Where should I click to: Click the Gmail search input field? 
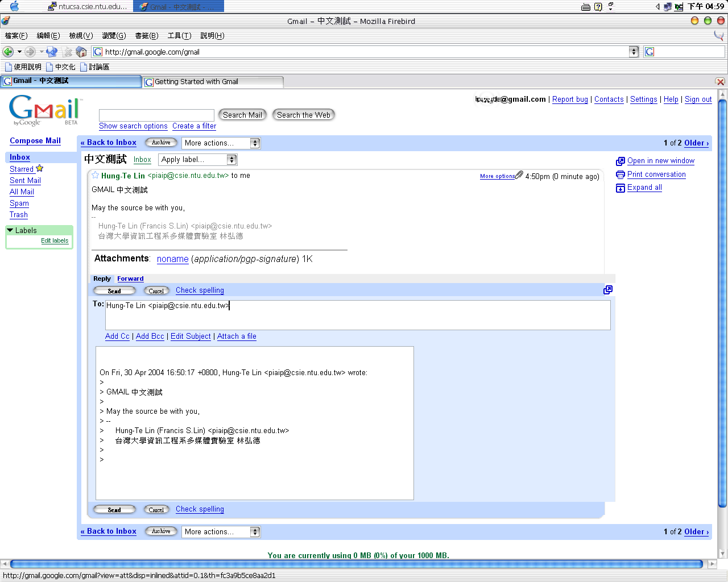point(156,115)
